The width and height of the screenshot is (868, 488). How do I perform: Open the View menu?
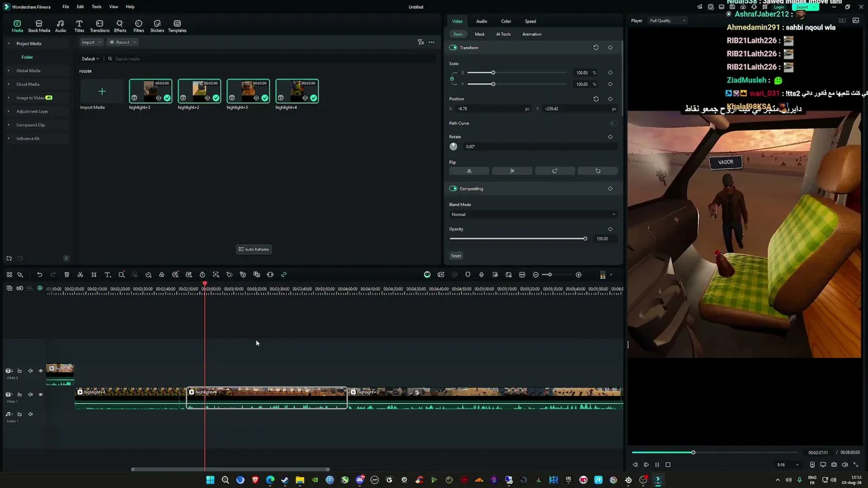pos(113,7)
